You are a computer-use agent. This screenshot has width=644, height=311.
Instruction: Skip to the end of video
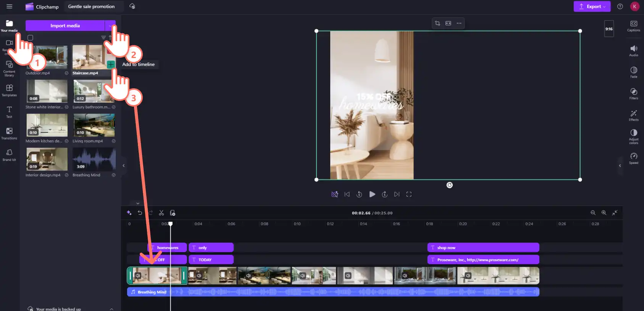(x=397, y=194)
